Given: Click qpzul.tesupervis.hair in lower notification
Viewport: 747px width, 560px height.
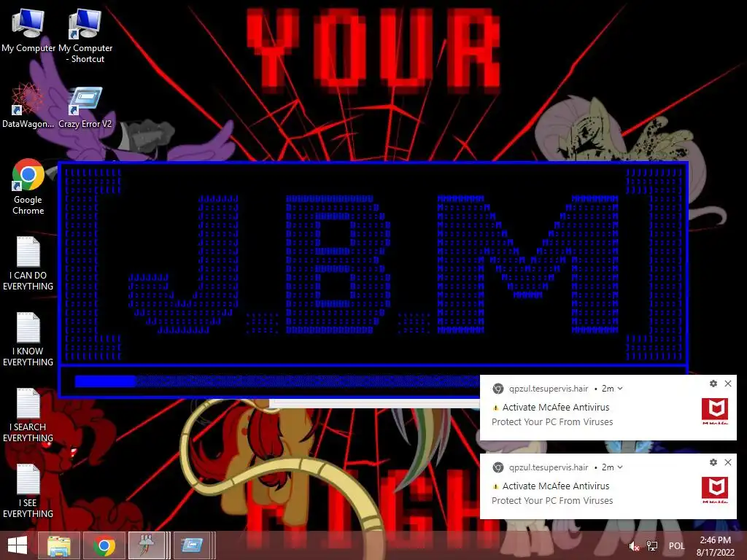Looking at the screenshot, I should tap(549, 467).
